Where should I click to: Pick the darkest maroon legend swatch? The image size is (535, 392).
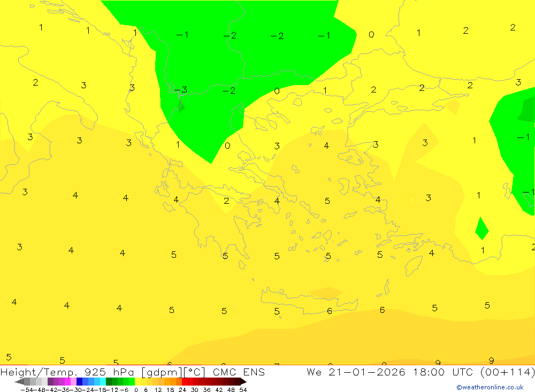pos(237,382)
